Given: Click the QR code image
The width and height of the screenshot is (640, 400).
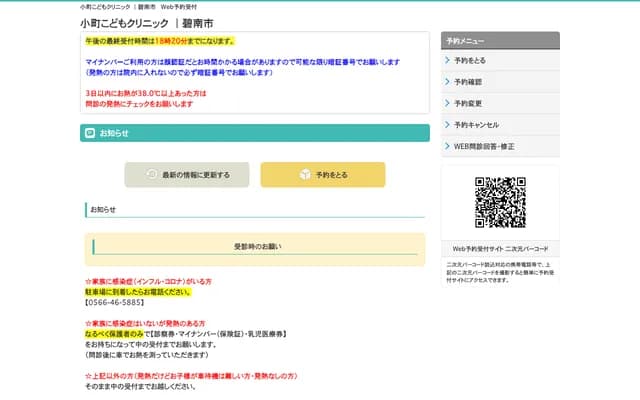Looking at the screenshot, I should [500, 202].
